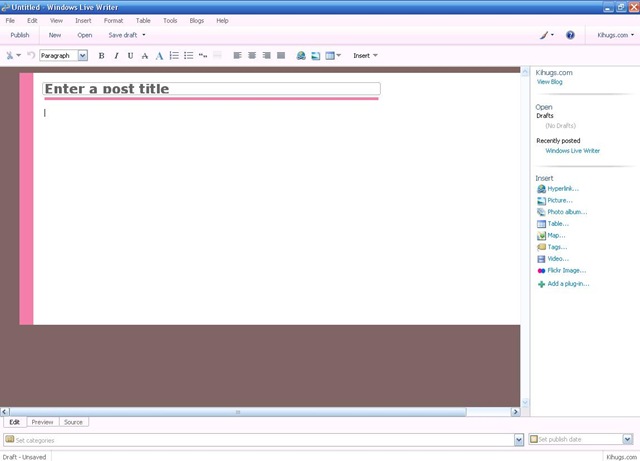Open the Insert menu in menu bar
Screen dimensions: 640x461
83,20
